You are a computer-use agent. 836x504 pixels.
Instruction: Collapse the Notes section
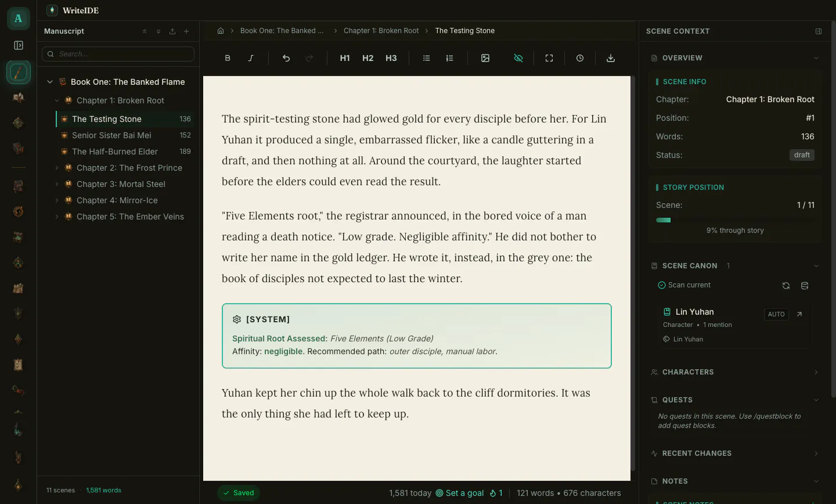tap(816, 481)
